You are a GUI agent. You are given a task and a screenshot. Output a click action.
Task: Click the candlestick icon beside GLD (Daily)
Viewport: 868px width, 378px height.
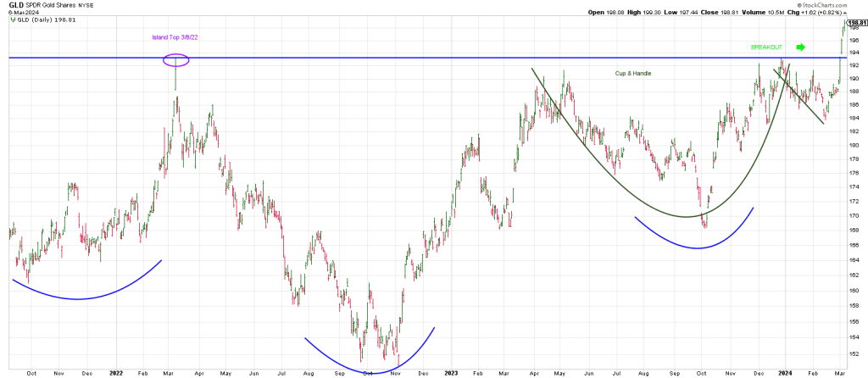(11, 20)
